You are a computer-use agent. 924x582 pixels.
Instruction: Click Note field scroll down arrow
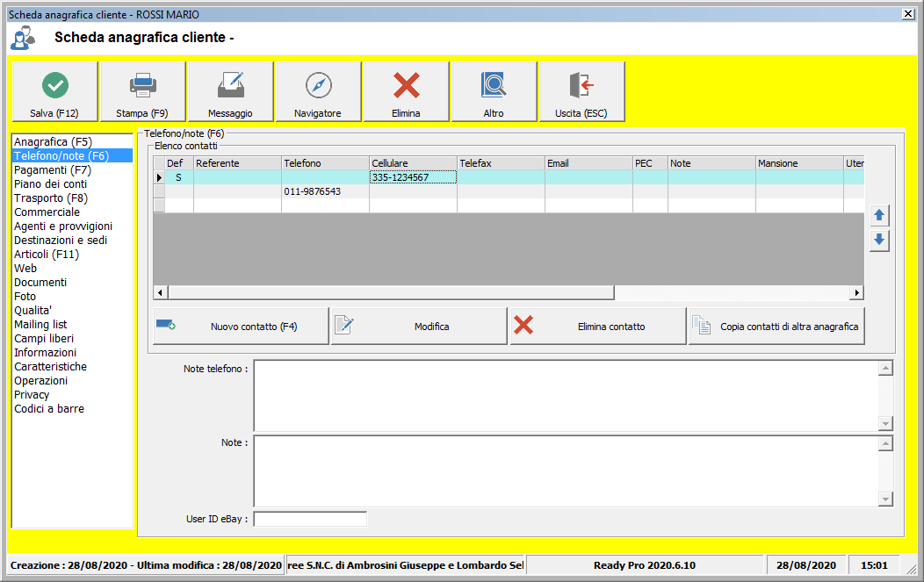click(885, 499)
